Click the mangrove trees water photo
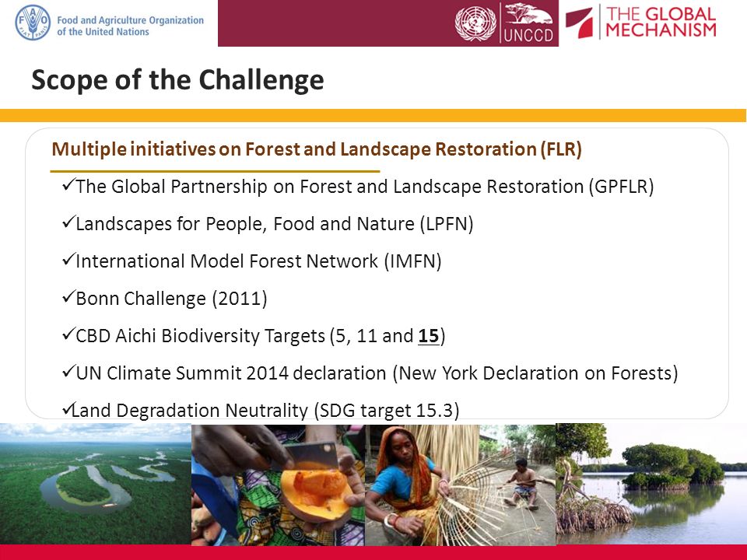This screenshot has height=560, width=747. pyautogui.click(x=651, y=484)
